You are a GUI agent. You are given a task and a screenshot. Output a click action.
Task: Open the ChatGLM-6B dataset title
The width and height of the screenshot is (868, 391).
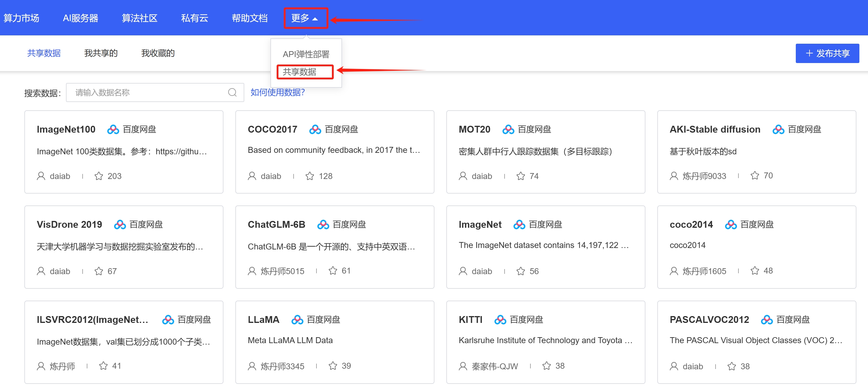point(276,224)
